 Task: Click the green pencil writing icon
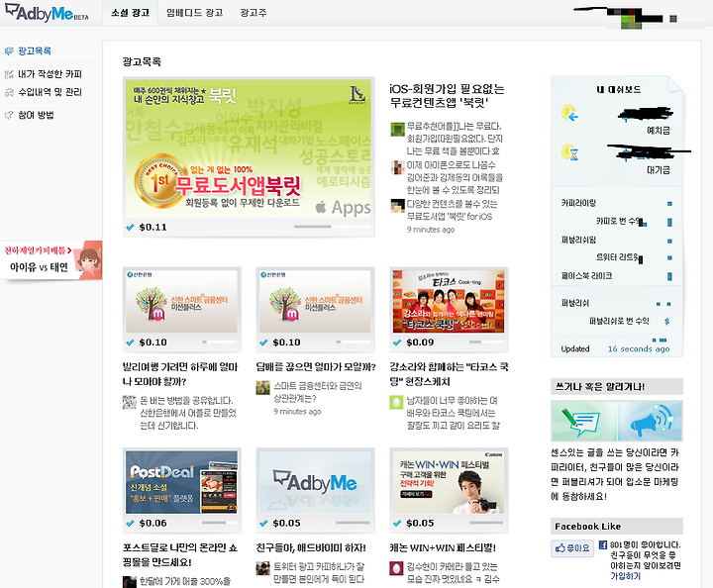pos(579,423)
